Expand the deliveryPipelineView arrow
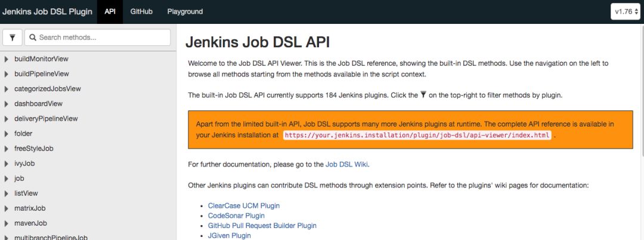Screen dimensions: 644x240 click(x=6, y=119)
